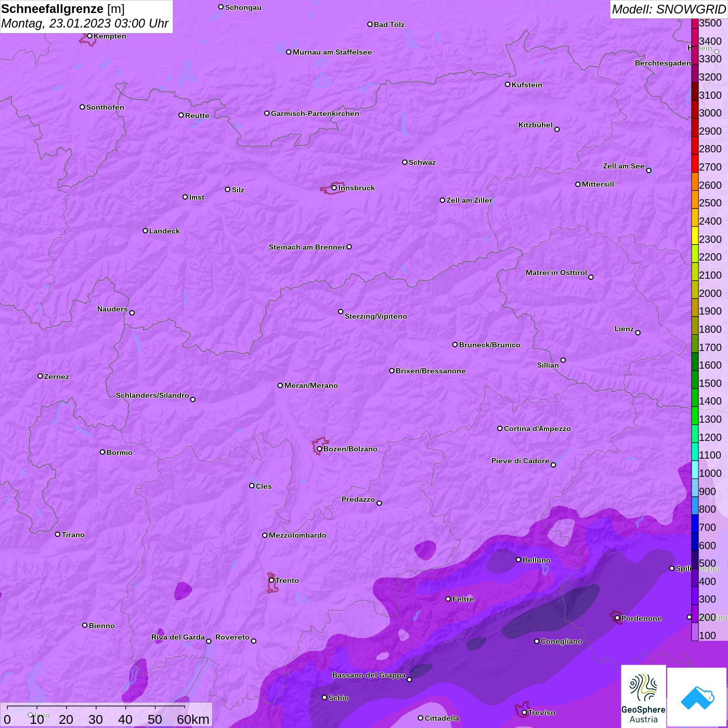Click the Mittersill label

(x=598, y=184)
